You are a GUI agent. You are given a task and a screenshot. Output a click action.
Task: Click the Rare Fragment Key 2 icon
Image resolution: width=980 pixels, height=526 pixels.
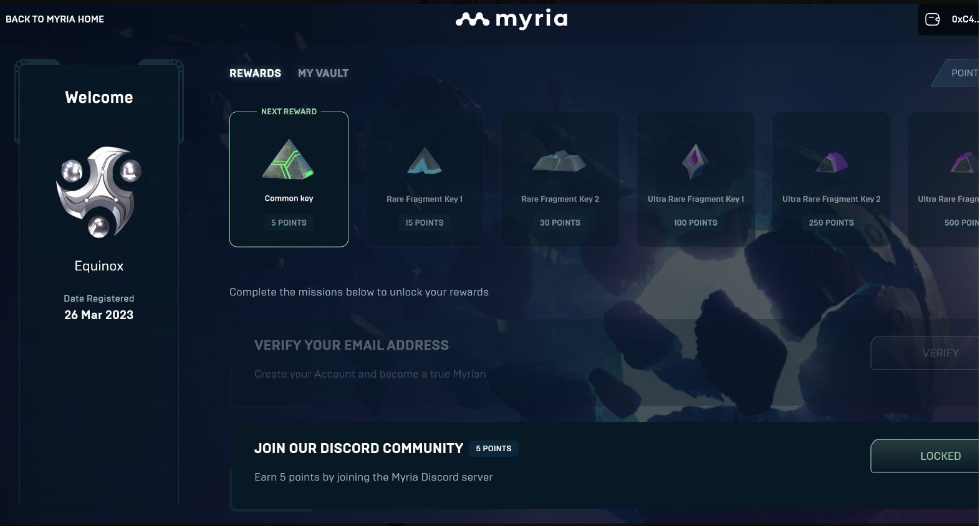[559, 161]
